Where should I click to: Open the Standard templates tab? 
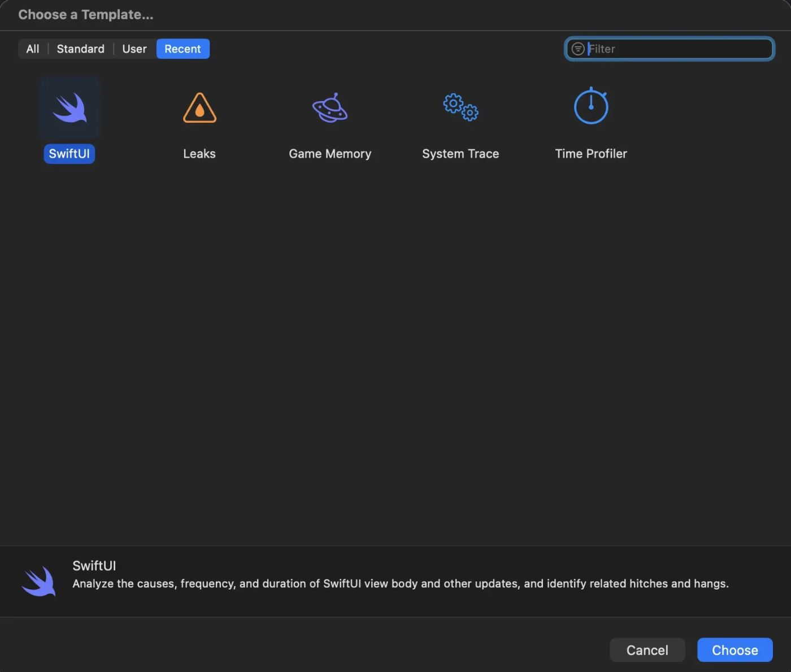click(80, 49)
